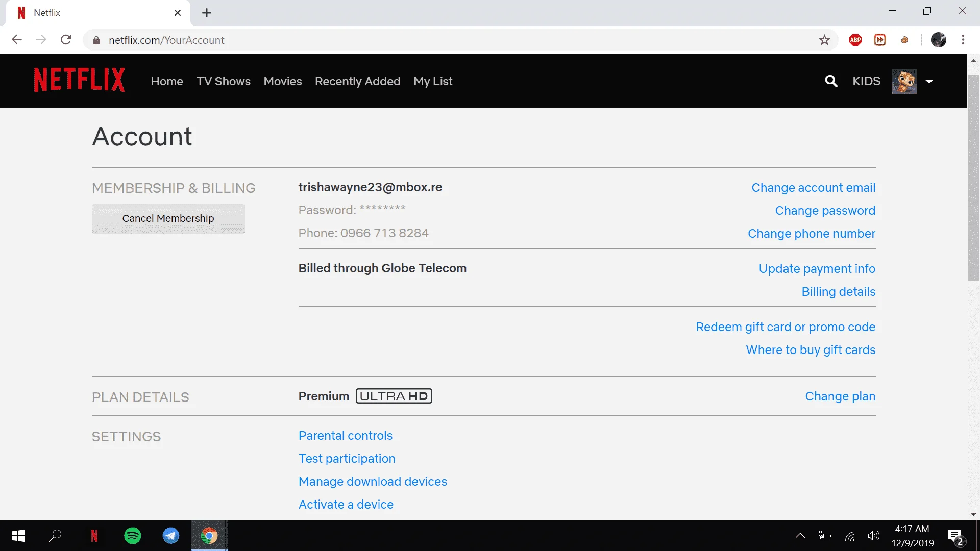
Task: Click Manage download devices link
Action: click(x=373, y=482)
